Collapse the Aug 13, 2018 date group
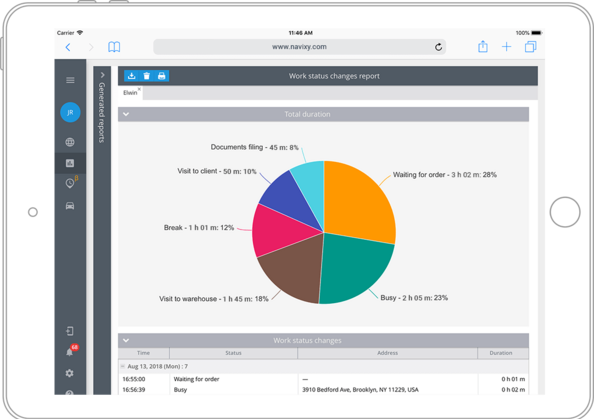This screenshot has height=419, width=594. (x=123, y=366)
